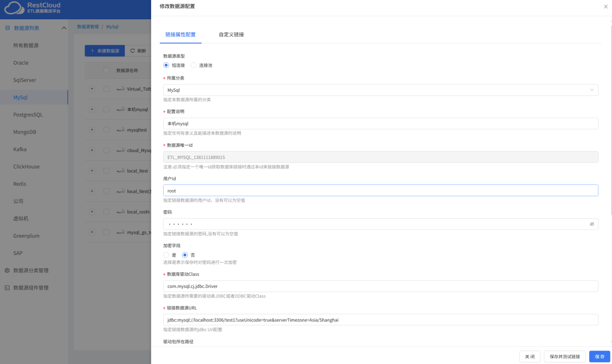This screenshot has width=612, height=364.
Task: Focus the 配置说明 input field
Action: pos(381,124)
